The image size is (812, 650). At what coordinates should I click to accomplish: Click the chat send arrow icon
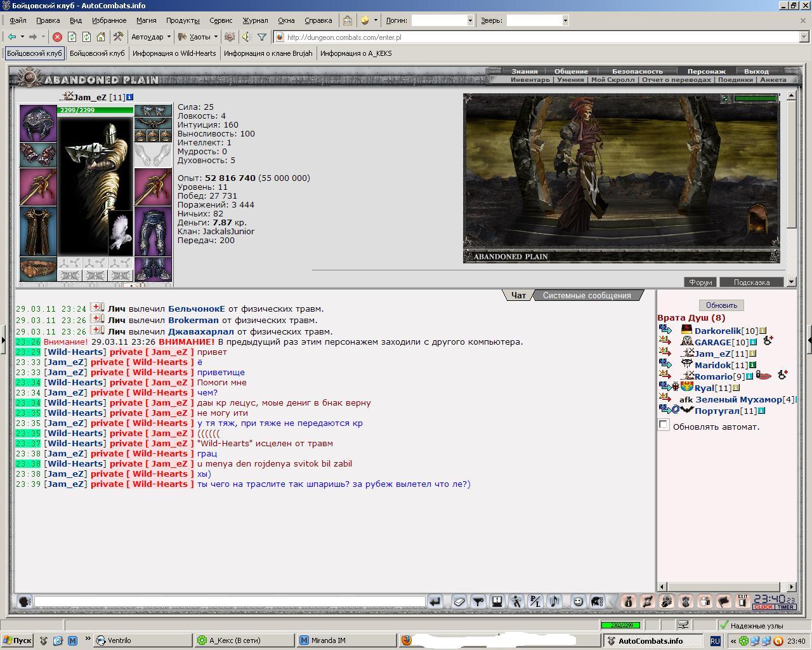(435, 601)
